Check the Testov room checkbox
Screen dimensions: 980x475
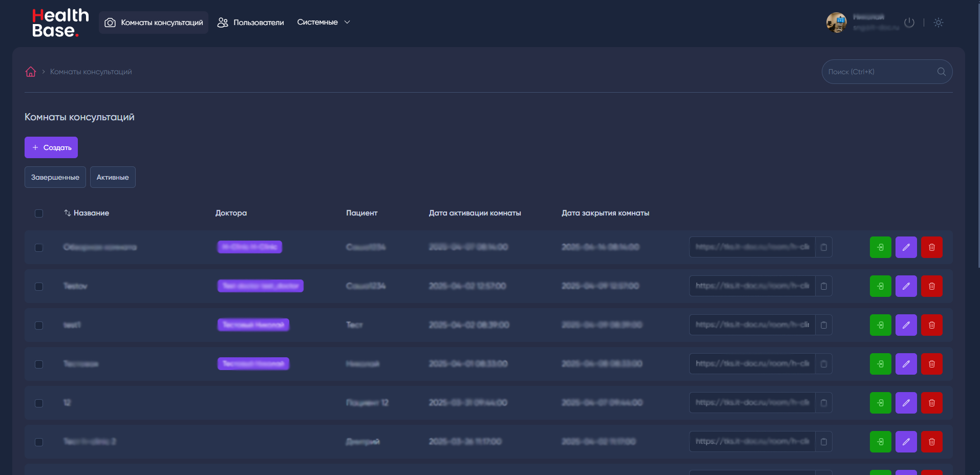click(39, 287)
